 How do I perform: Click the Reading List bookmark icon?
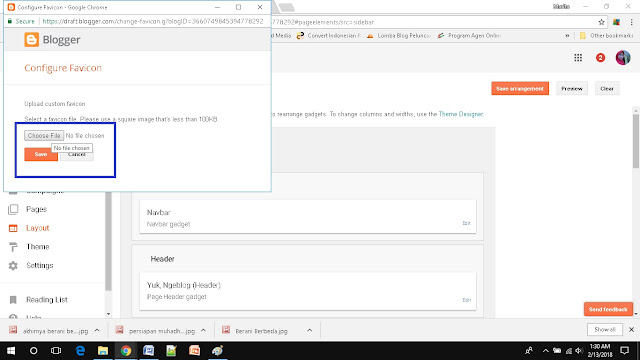point(13,300)
